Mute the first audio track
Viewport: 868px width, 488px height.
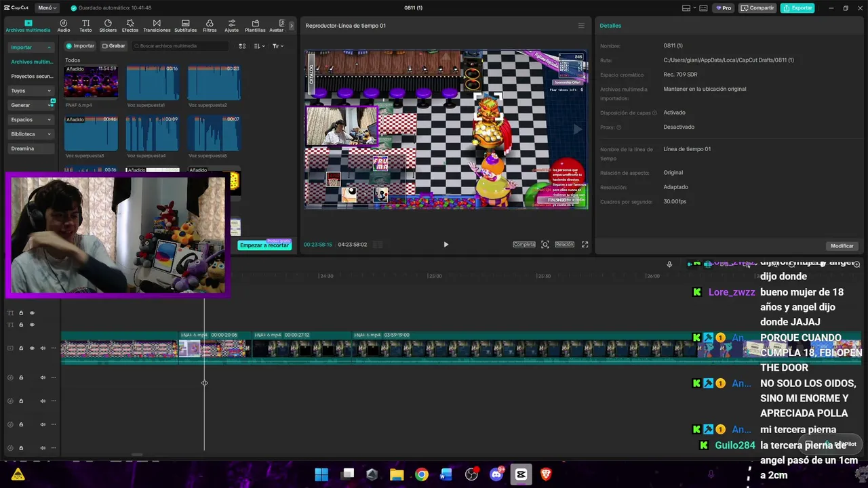[43, 378]
